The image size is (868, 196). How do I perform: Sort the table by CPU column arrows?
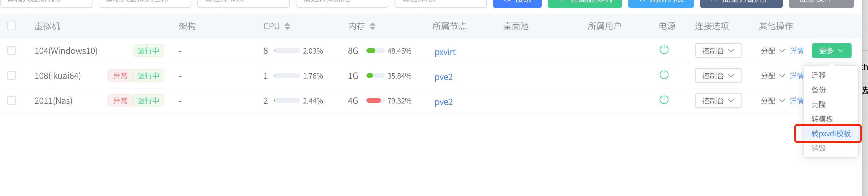(287, 26)
